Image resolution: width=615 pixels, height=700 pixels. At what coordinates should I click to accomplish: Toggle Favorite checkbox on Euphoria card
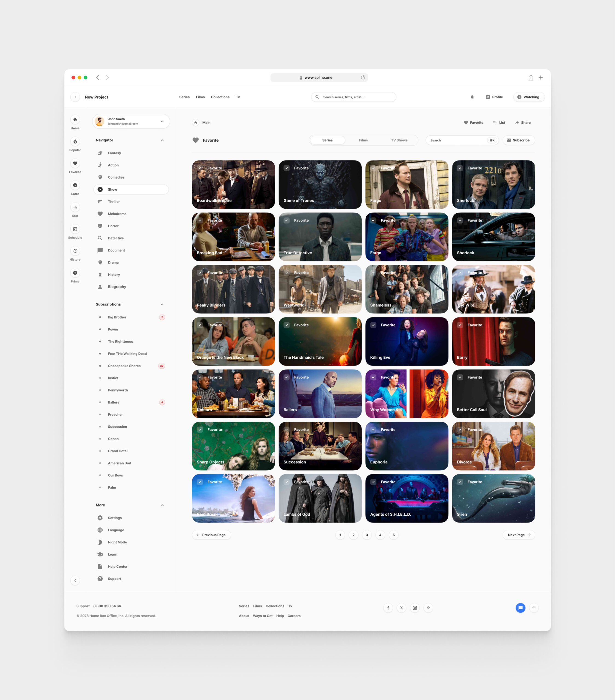373,430
